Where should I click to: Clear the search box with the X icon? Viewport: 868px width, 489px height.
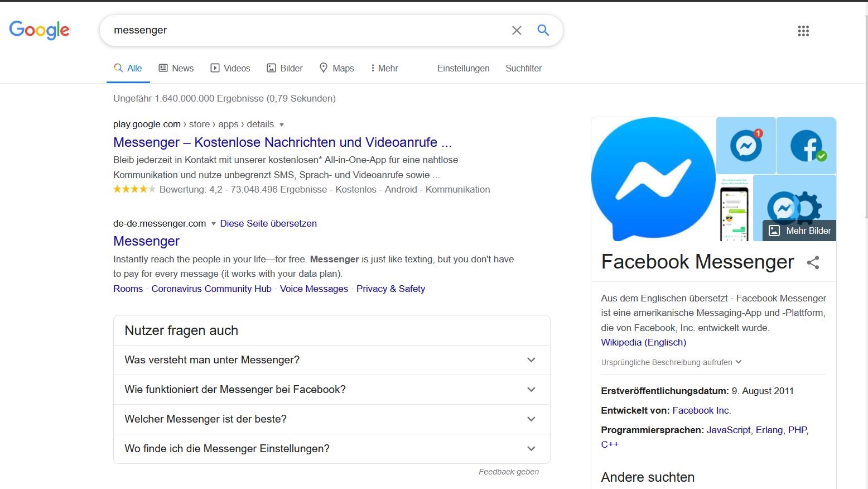tap(517, 30)
